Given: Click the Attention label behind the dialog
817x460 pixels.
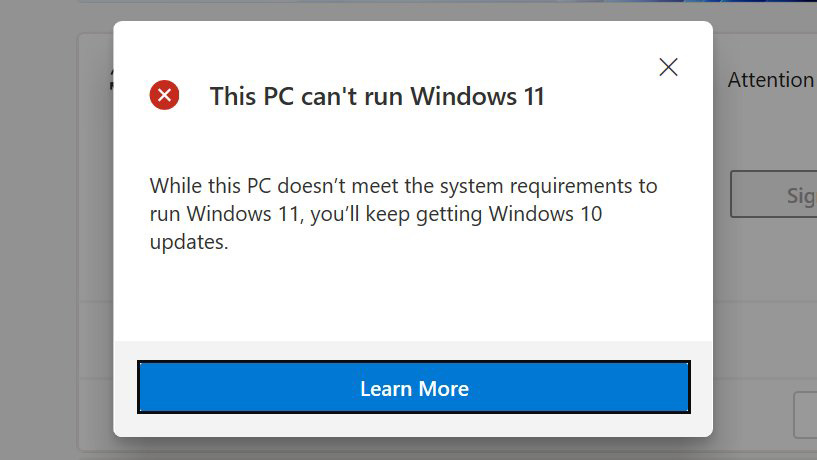Looking at the screenshot, I should (x=770, y=80).
